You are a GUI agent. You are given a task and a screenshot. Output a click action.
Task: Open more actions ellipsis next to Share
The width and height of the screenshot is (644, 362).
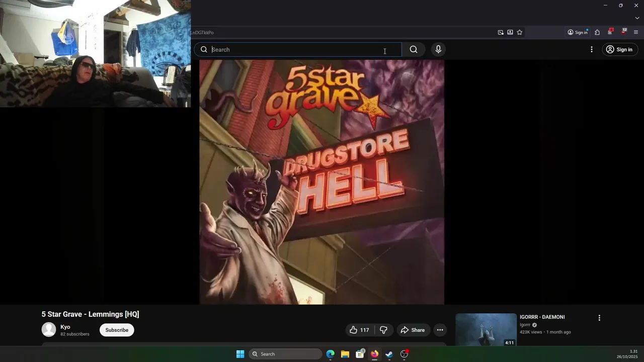(x=440, y=330)
